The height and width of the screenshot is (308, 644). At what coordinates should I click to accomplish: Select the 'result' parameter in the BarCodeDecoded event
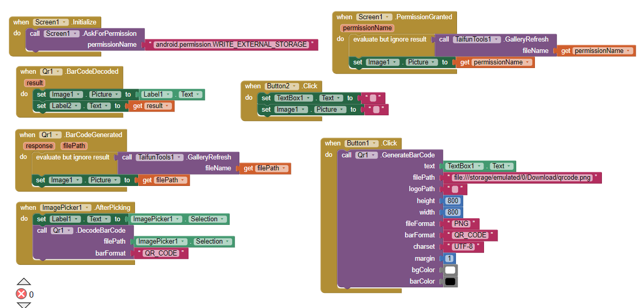coord(35,83)
